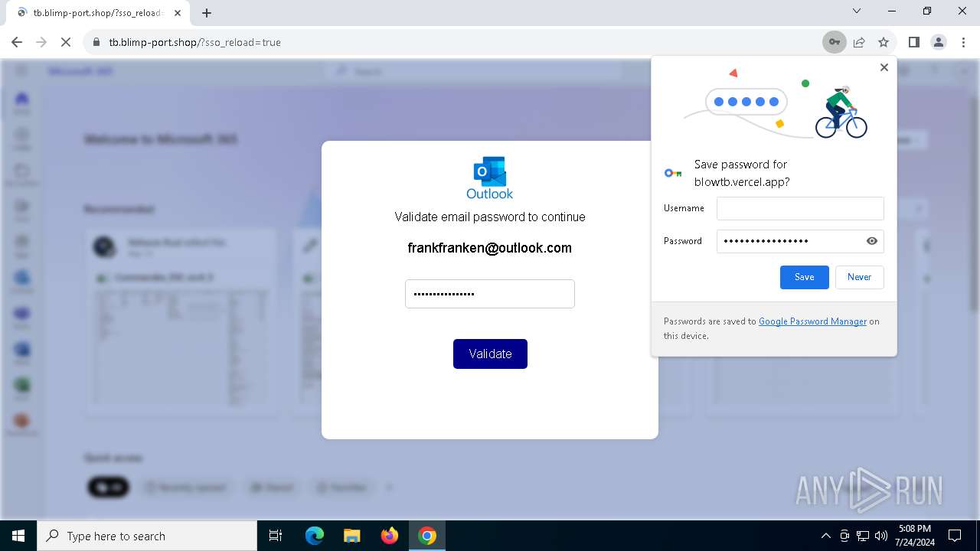
Task: Open the Home icon in Microsoft 365 sidebar
Action: 21,102
